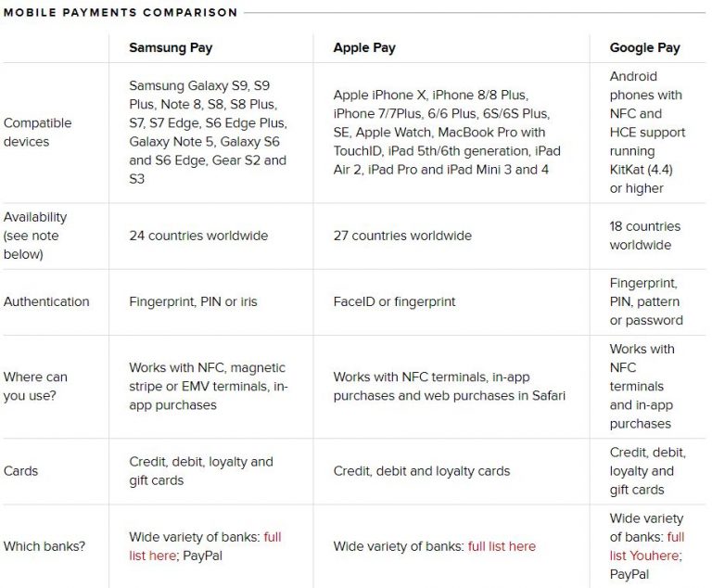
Task: Open Samsung Pay full list here link
Action: pyautogui.click(x=205, y=546)
